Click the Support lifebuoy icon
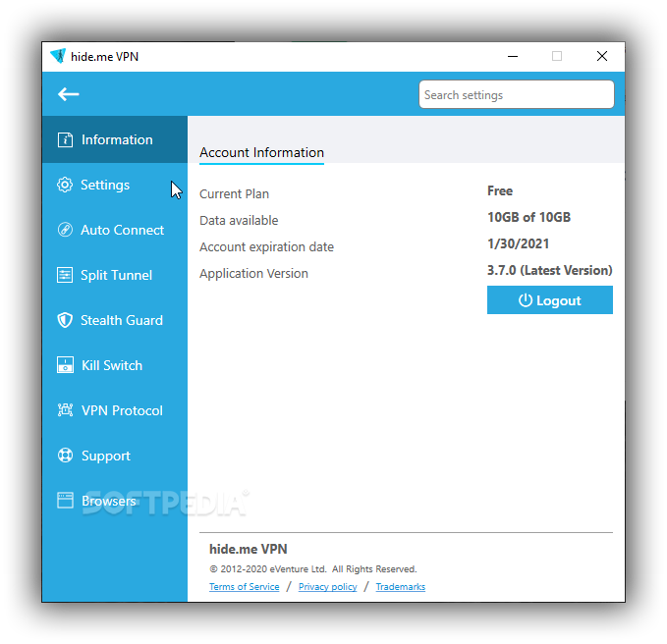667x644 pixels. [x=65, y=456]
